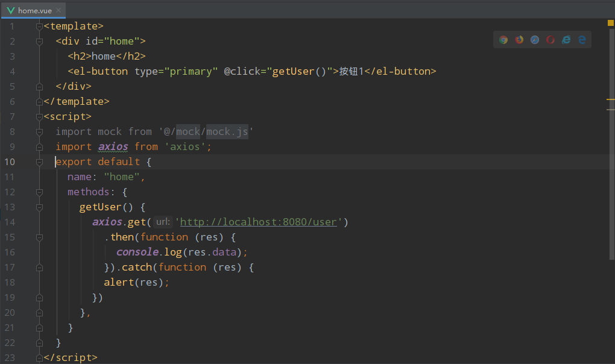Click line number 14 in gutter
Screen dimensions: 615x364
tap(10, 222)
